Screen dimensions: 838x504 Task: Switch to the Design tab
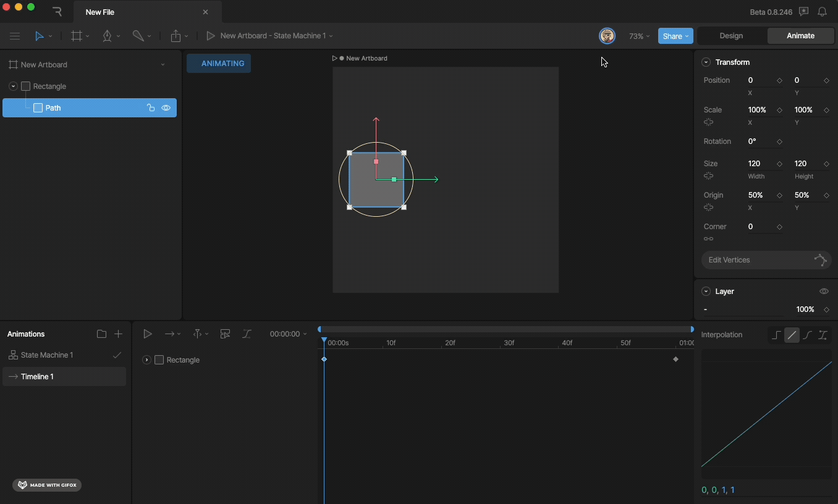tap(731, 36)
